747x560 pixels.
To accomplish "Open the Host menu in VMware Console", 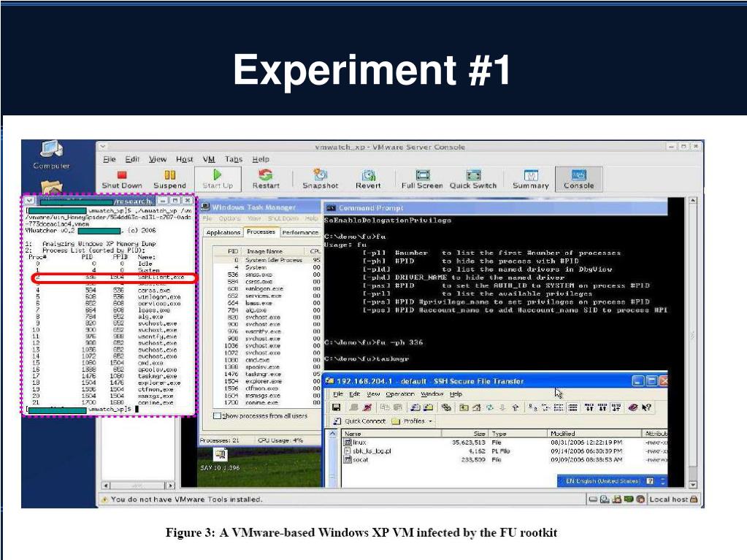I will click(x=184, y=159).
